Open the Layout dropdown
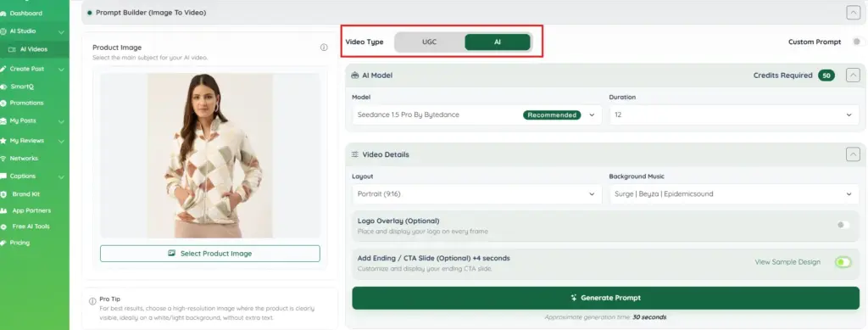The height and width of the screenshot is (330, 868). coord(476,194)
